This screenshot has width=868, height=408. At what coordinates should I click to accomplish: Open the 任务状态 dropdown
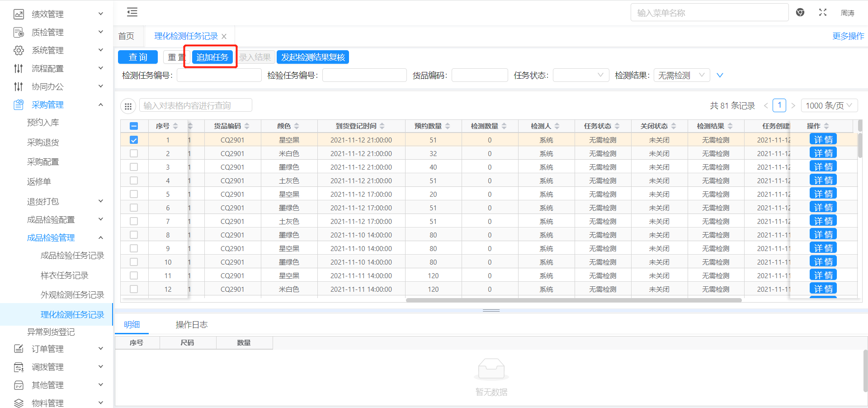580,76
